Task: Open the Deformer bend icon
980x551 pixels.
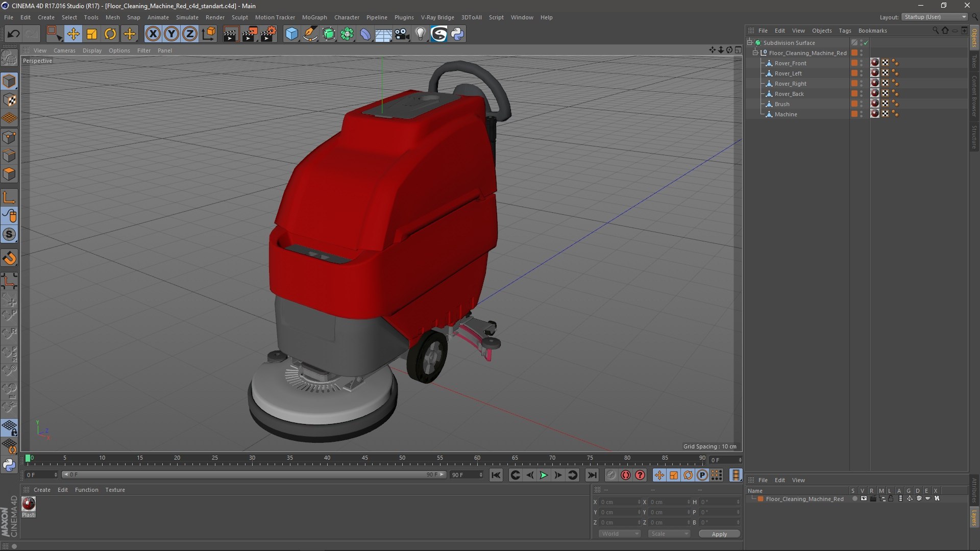Action: [x=365, y=34]
